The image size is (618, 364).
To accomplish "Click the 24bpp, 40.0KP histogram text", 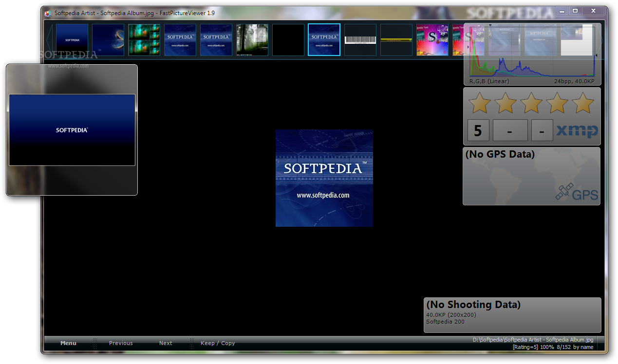I will click(x=574, y=81).
